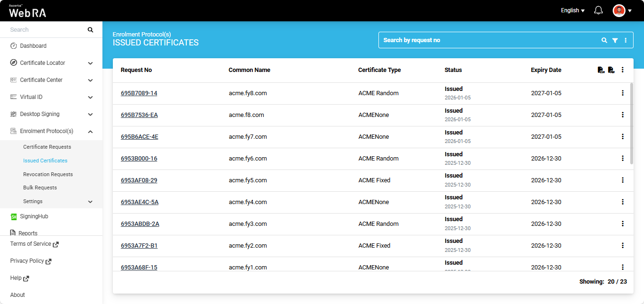Viewport: 644px width, 304px height.
Task: Open request 6953B000-16 link
Action: coord(139,159)
